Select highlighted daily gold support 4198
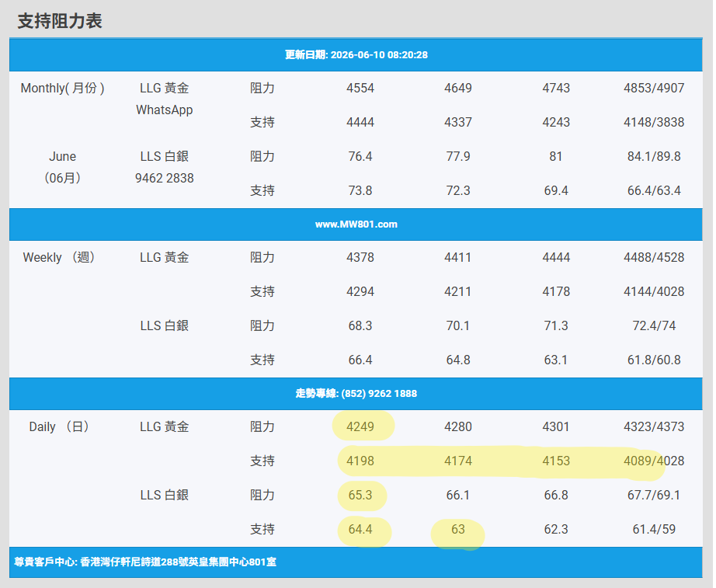 360,461
